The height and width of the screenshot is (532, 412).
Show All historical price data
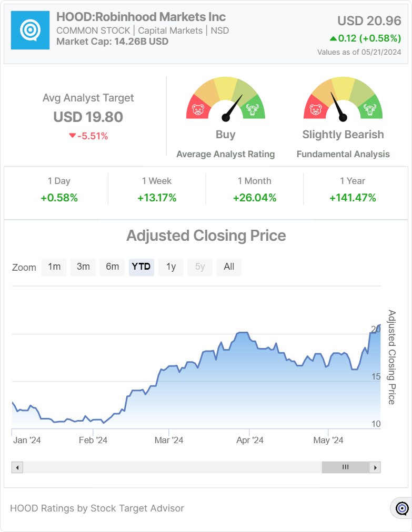click(229, 267)
